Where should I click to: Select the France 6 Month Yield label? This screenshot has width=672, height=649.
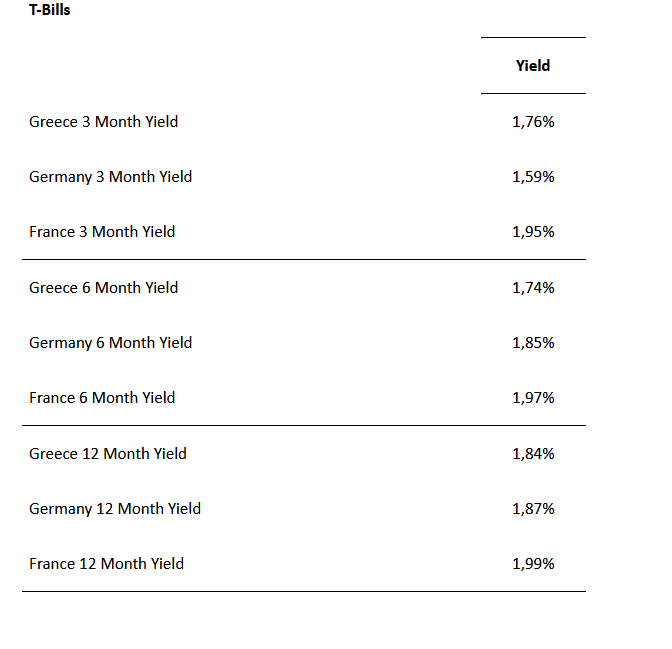click(102, 398)
